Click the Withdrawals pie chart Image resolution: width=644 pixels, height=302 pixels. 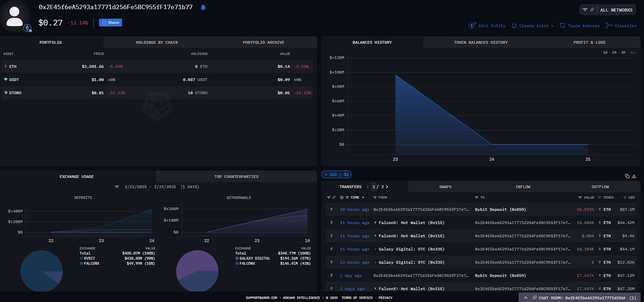197,271
